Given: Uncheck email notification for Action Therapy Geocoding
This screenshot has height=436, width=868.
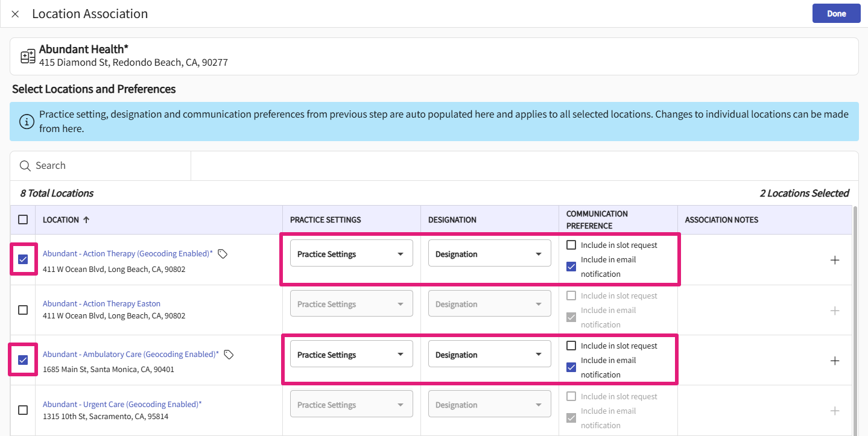Looking at the screenshot, I should 571,267.
